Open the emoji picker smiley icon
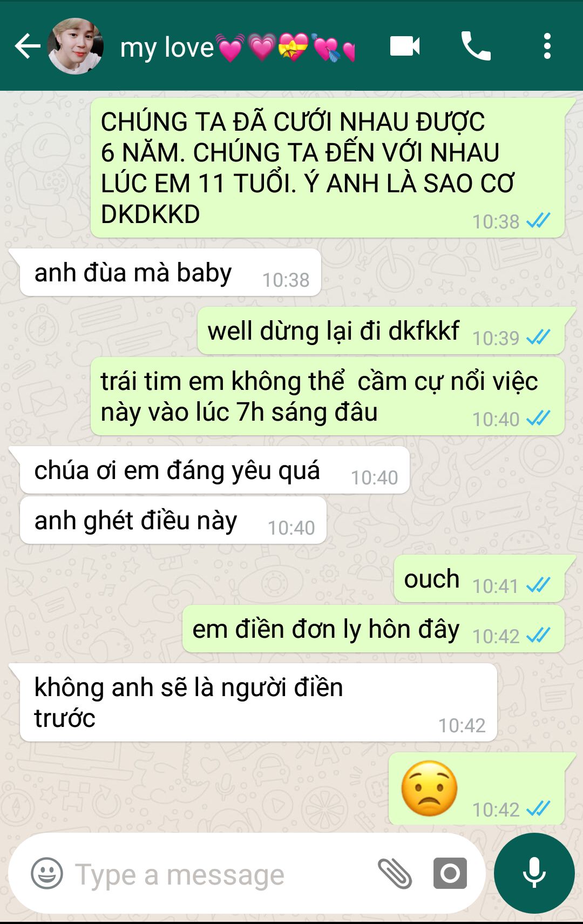Screen dimensions: 583x924 47,873
